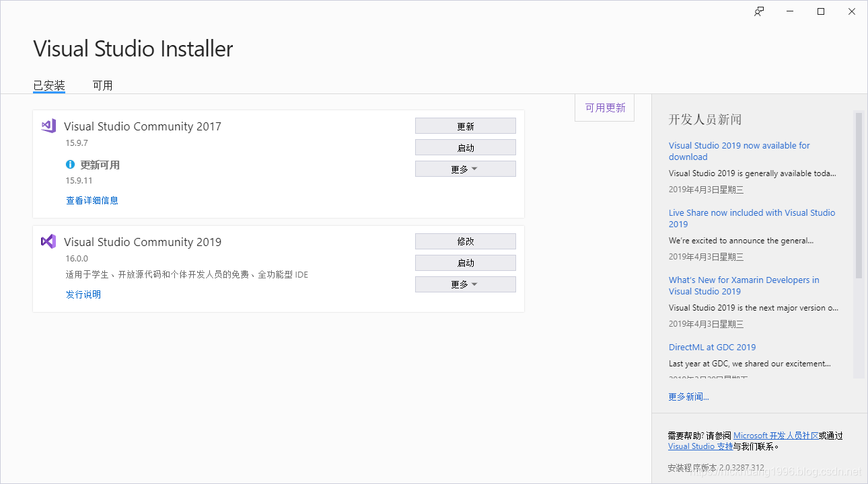Launch Visual Studio Community 2019 with 启动
Viewport: 868px width, 484px height.
point(466,263)
